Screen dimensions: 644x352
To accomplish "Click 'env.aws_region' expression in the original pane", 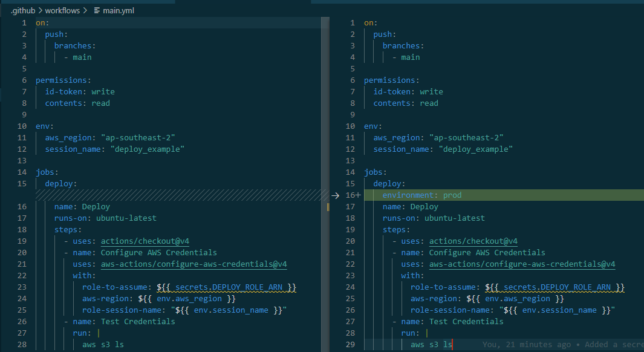I will 189,299.
